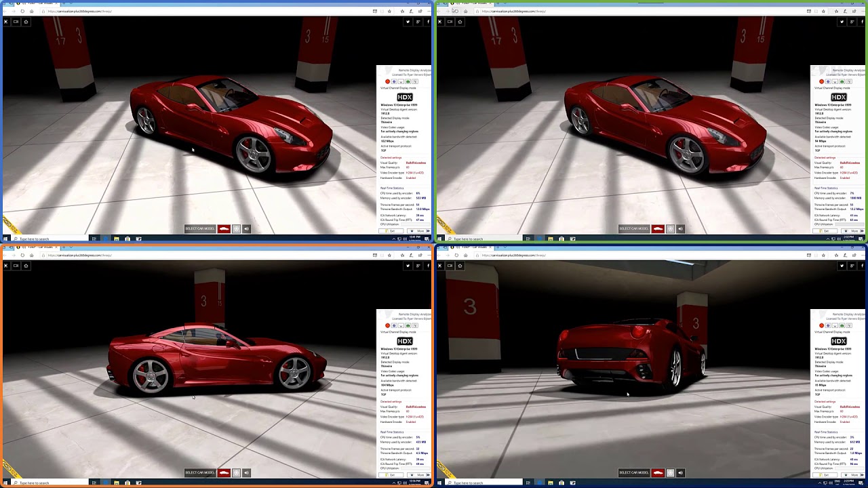Click the camera view icon in top-right pane
Image resolution: width=868 pixels, height=488 pixels.
(450, 22)
